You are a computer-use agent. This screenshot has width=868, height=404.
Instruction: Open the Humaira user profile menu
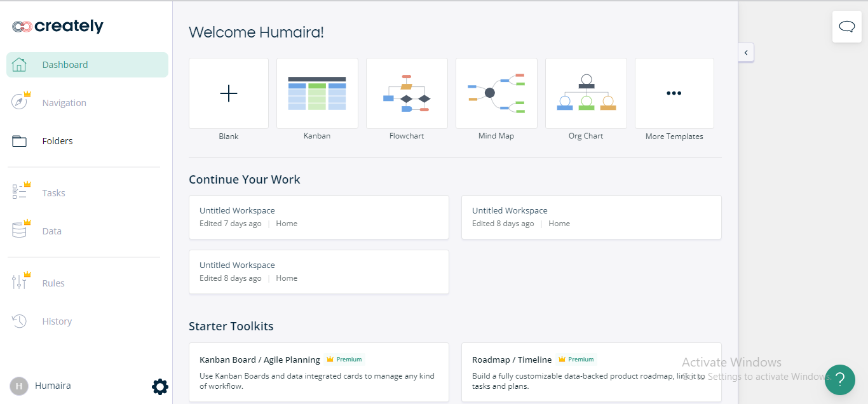coord(40,386)
